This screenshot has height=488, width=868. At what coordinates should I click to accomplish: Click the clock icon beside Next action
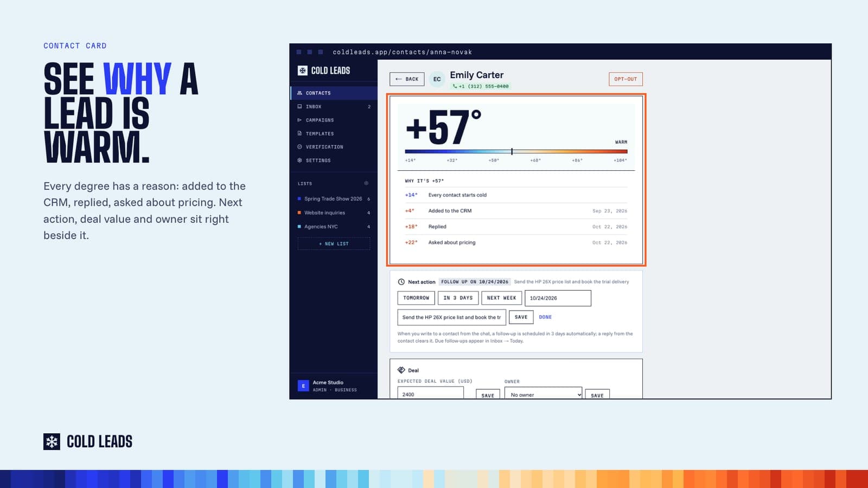pos(401,282)
